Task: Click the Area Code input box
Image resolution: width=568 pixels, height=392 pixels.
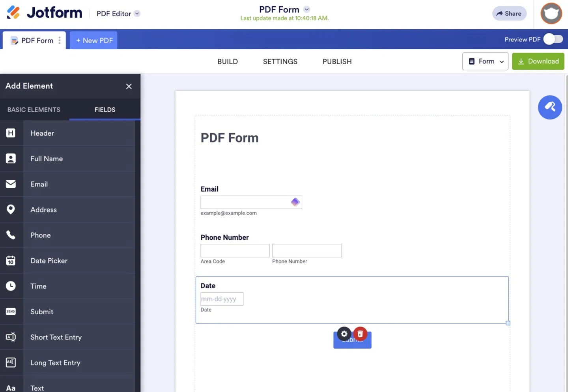Action: [x=235, y=250]
